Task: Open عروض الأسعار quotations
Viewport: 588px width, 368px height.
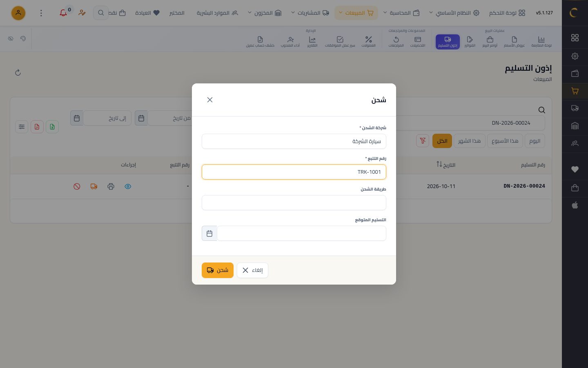Action: point(514,42)
